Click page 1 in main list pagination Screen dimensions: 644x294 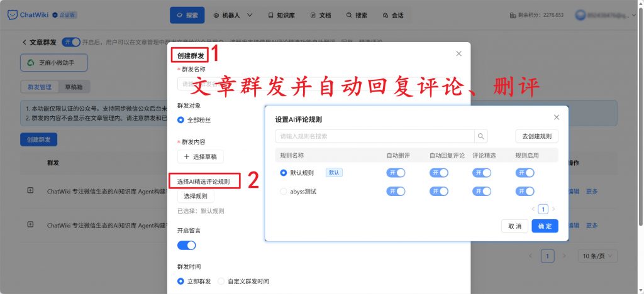tap(548, 256)
